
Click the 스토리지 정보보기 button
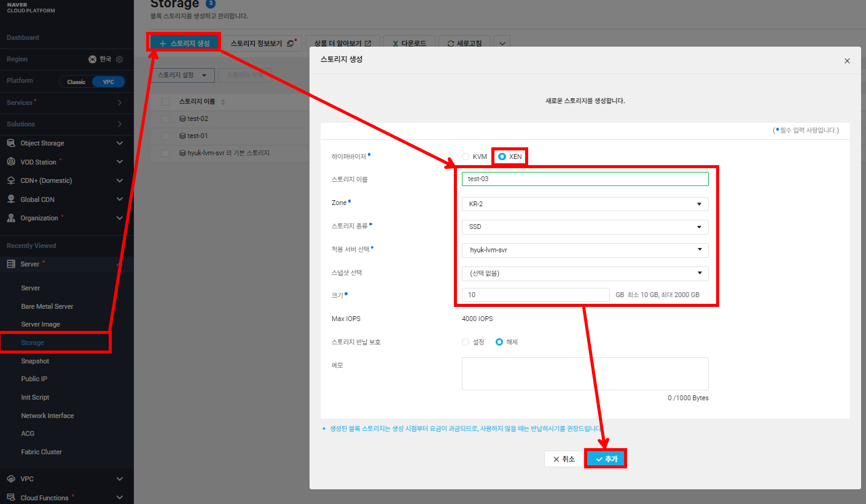(x=262, y=44)
